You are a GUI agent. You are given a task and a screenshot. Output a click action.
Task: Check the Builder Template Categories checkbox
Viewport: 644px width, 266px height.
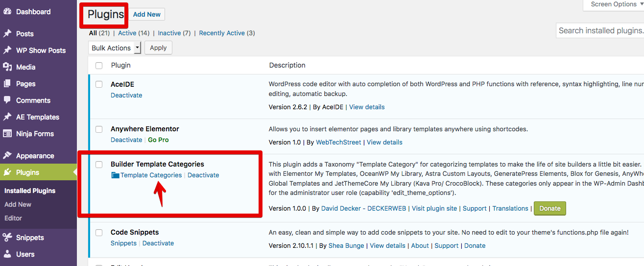pyautogui.click(x=99, y=165)
